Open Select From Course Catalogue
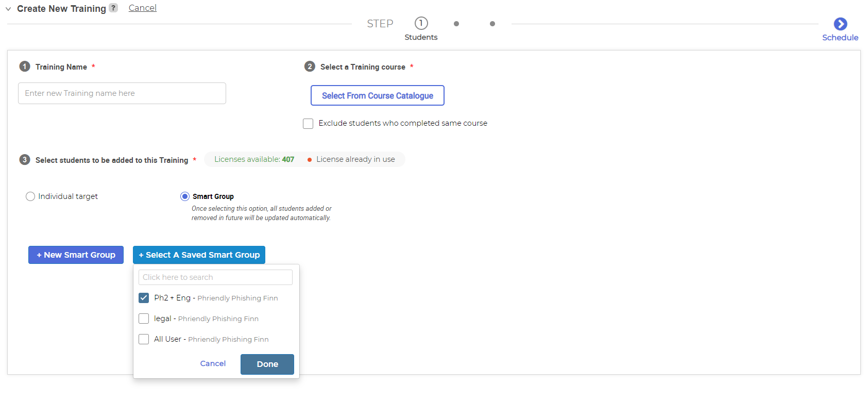This screenshot has height=401, width=868. [378, 95]
